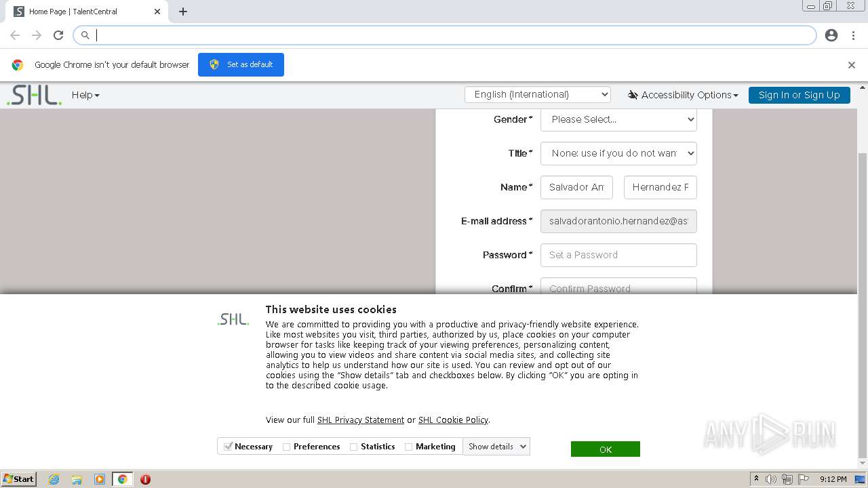
Task: Open a new browser tab
Action: tap(183, 12)
